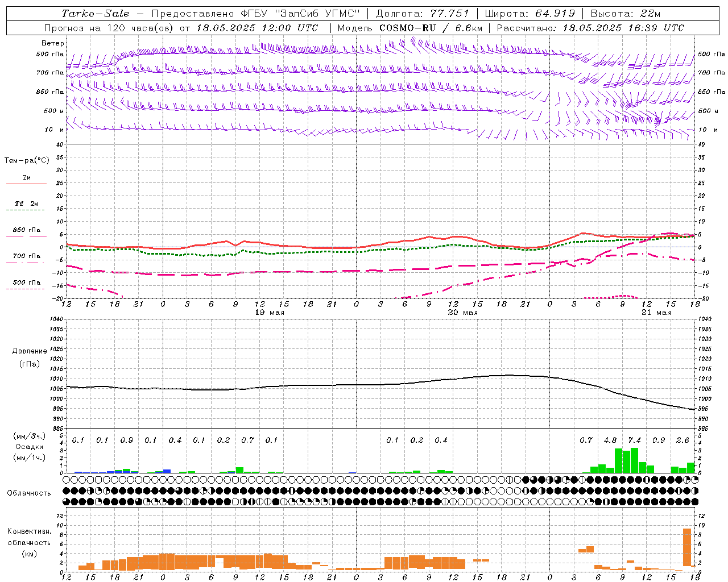Screen dimensions: 728x582
Task: Click the 500 м wind level label on right
Action: [x=708, y=111]
